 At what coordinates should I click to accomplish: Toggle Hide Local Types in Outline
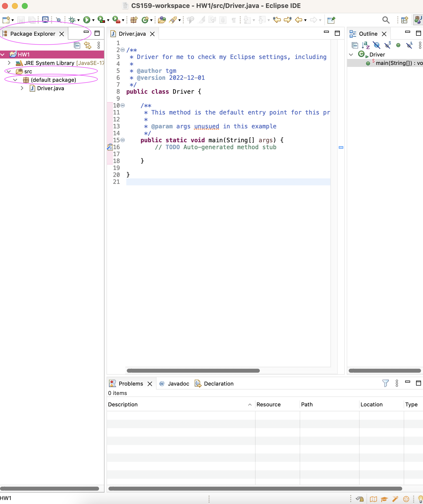coord(409,45)
